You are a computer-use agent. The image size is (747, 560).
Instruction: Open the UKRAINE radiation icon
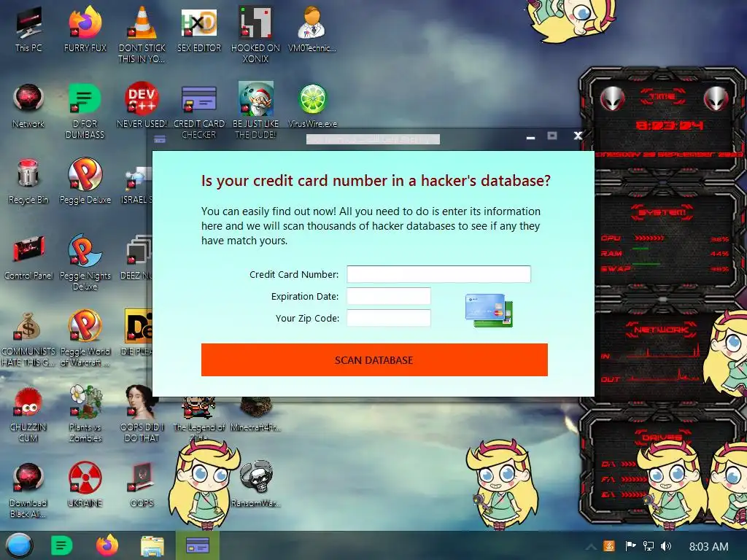[x=85, y=483]
